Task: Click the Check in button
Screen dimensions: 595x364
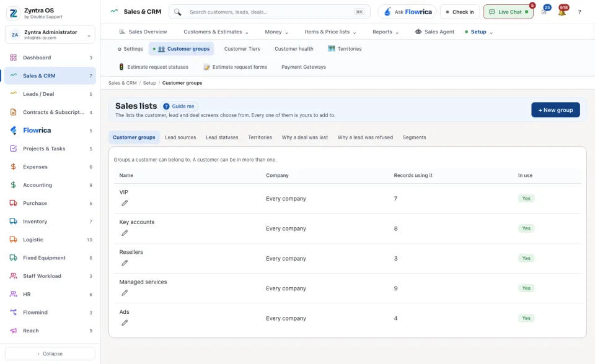Action: click(460, 12)
